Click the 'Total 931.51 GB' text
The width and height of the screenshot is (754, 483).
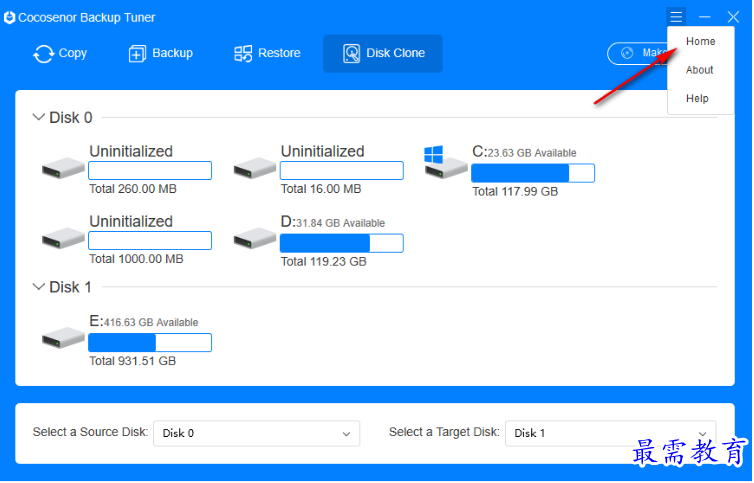(133, 361)
